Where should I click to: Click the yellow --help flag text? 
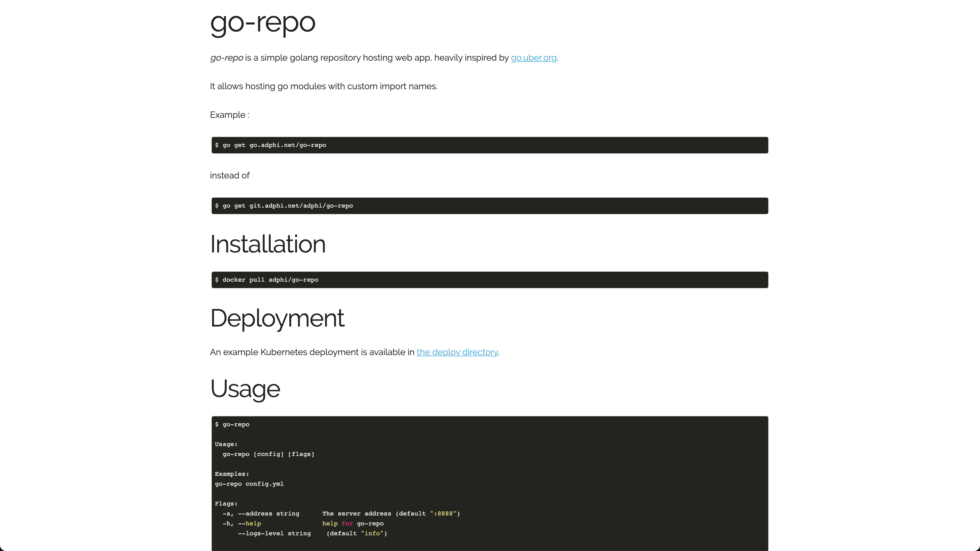coord(253,524)
